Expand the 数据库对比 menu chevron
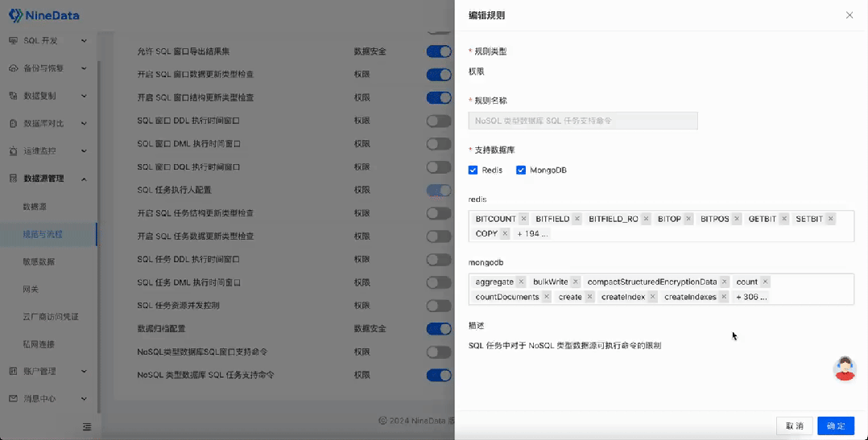868x440 pixels. click(84, 123)
